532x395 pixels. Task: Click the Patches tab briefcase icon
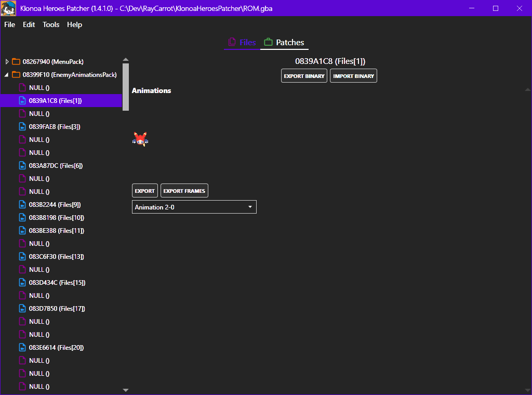269,42
